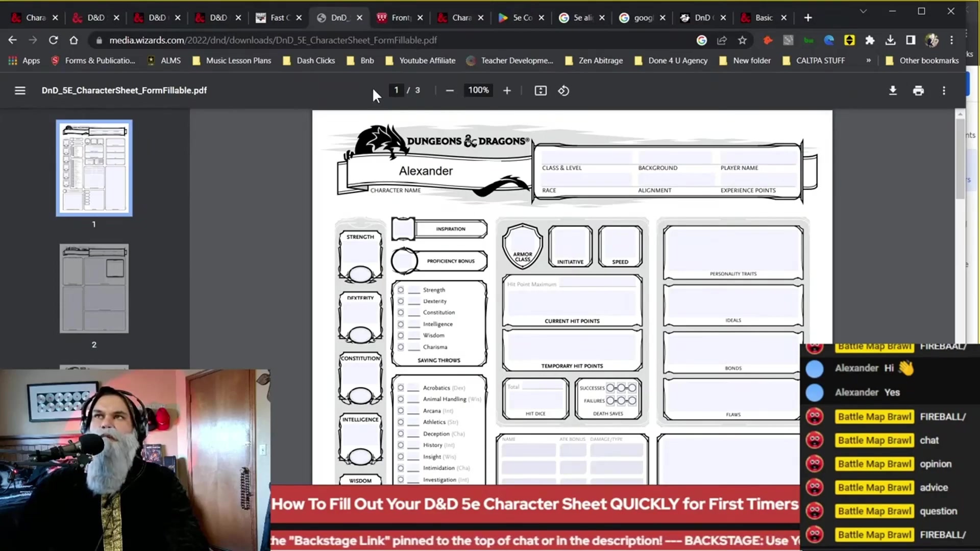The image size is (980, 551).
Task: Toggle the PDF sidebar menu icon
Action: (x=20, y=90)
